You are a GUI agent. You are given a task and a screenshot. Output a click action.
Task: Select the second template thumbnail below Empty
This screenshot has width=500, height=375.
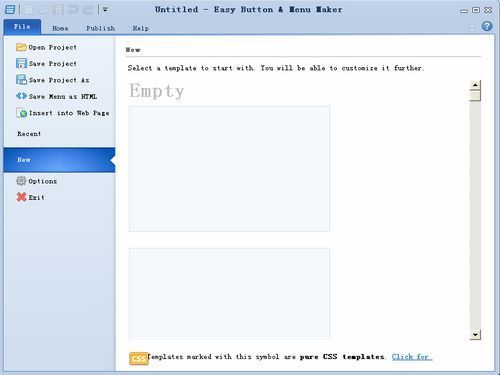(229, 294)
